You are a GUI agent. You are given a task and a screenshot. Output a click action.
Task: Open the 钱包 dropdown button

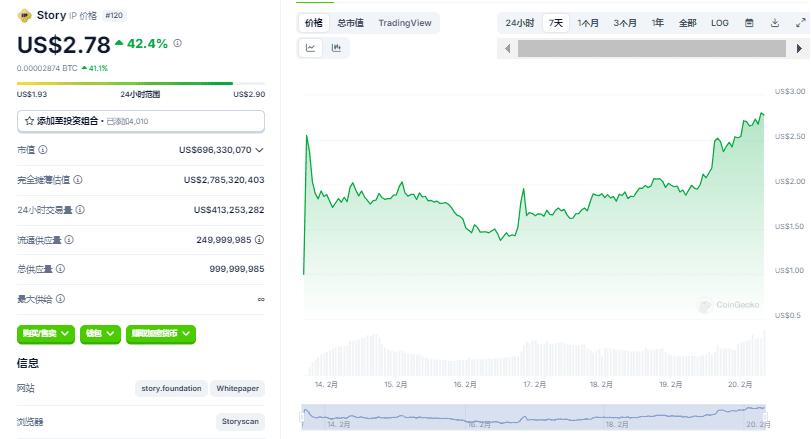(x=100, y=334)
